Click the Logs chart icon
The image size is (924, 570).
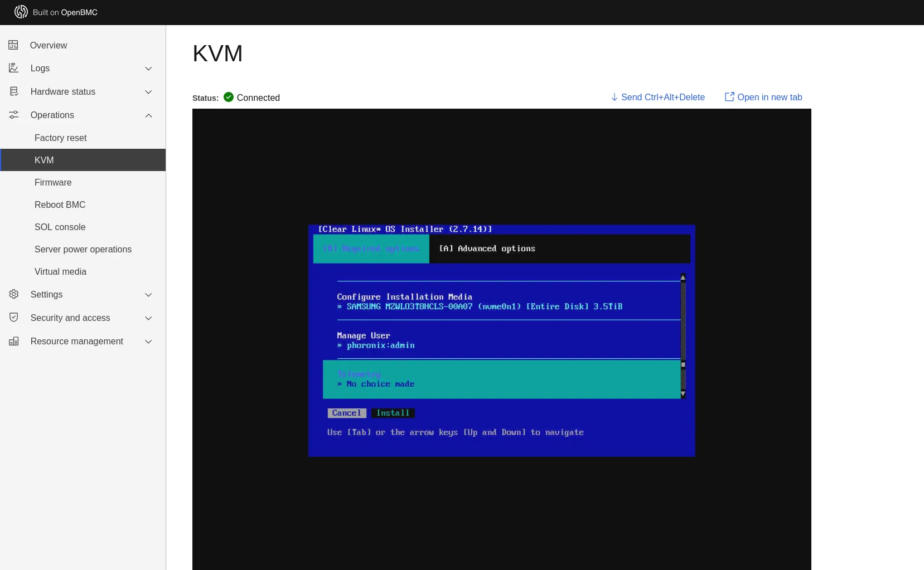(13, 68)
